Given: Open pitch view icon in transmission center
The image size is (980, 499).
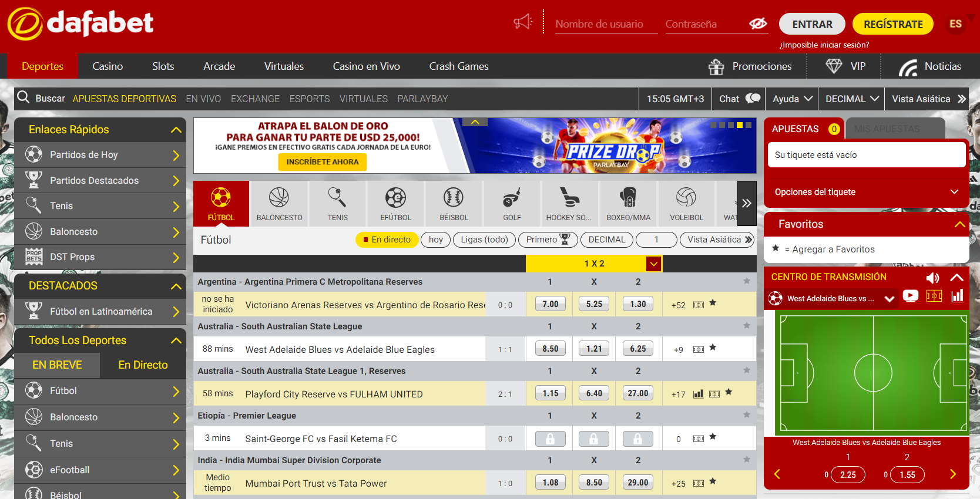Looking at the screenshot, I should pos(934,296).
